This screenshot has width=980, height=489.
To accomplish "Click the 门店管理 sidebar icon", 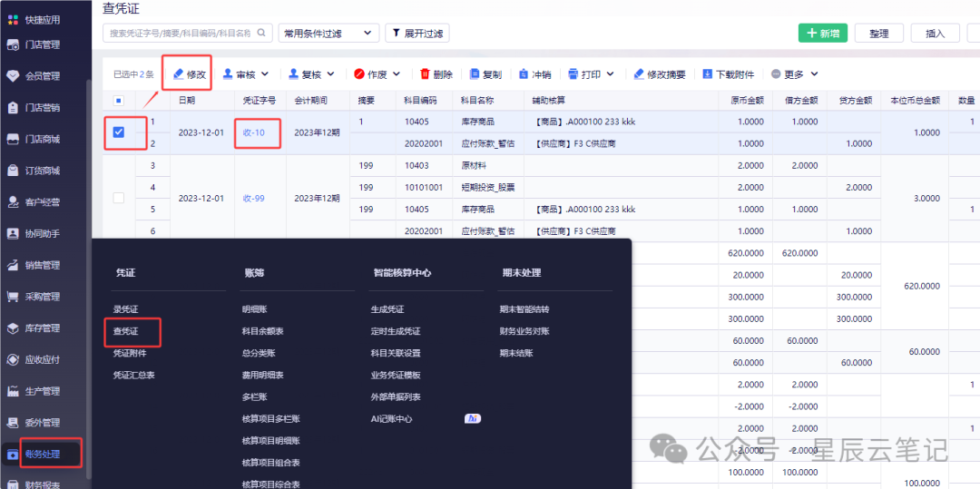I will (x=13, y=45).
